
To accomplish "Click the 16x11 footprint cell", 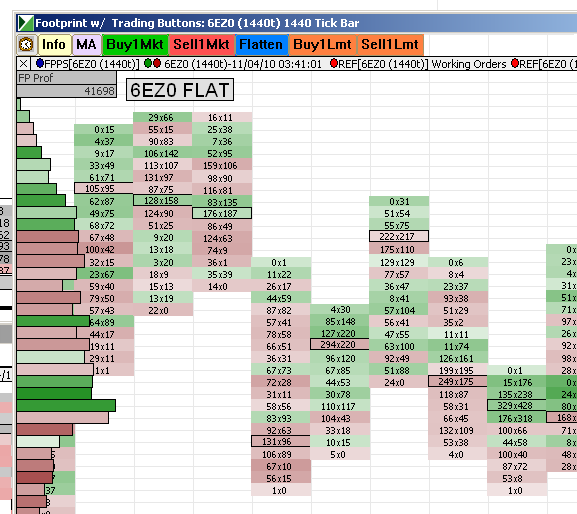I will [222, 117].
